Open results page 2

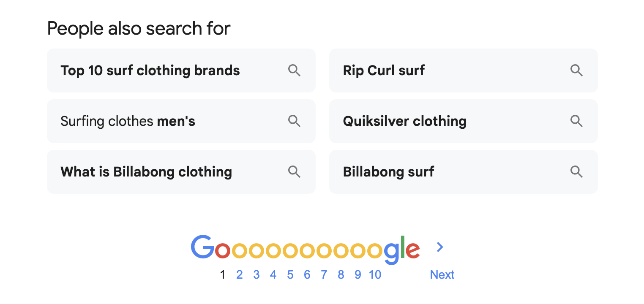[239, 274]
